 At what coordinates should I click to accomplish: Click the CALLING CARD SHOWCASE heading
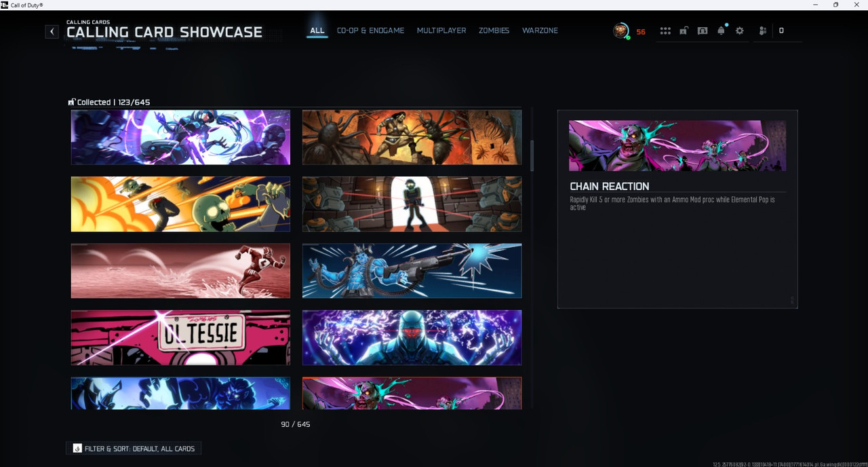pos(165,32)
